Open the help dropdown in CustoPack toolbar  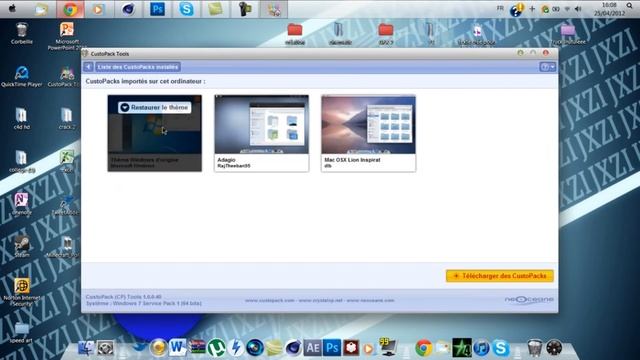click(548, 67)
